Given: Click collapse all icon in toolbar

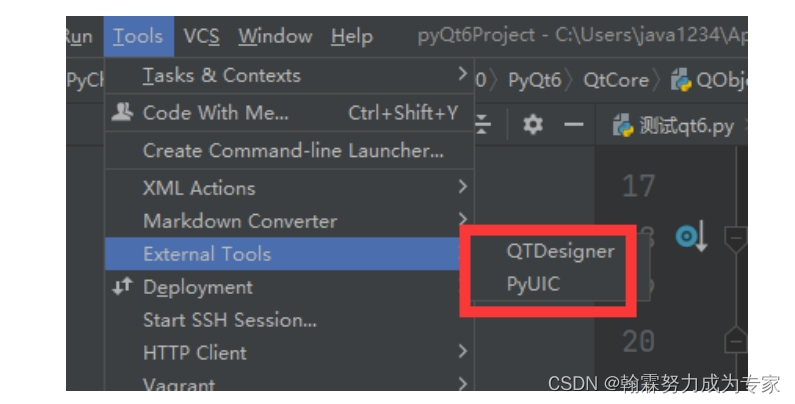Looking at the screenshot, I should coord(482,125).
